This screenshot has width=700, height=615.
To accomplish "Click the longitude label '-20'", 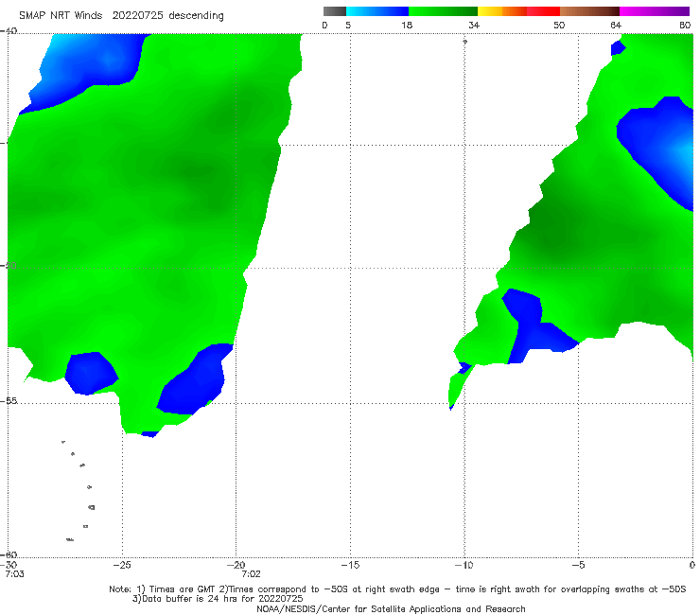I will click(x=236, y=565).
